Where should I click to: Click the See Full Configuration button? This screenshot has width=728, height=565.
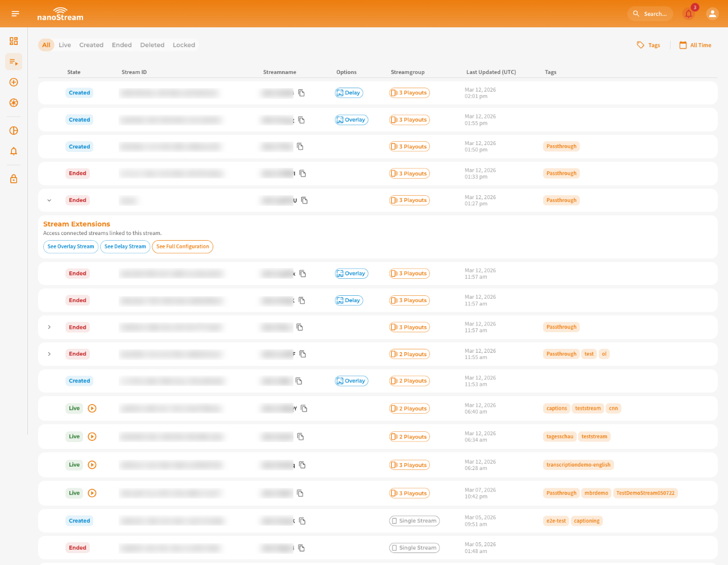point(183,246)
